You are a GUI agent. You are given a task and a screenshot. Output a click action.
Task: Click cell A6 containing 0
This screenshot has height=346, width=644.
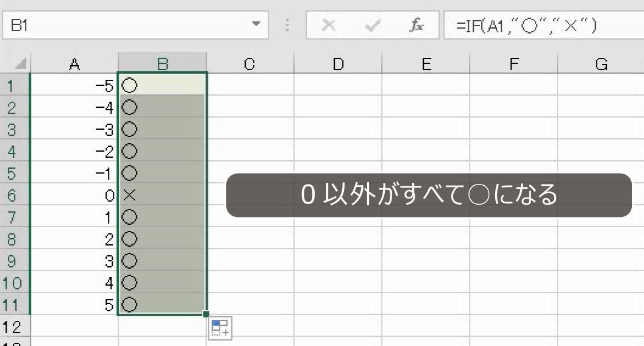(x=74, y=194)
